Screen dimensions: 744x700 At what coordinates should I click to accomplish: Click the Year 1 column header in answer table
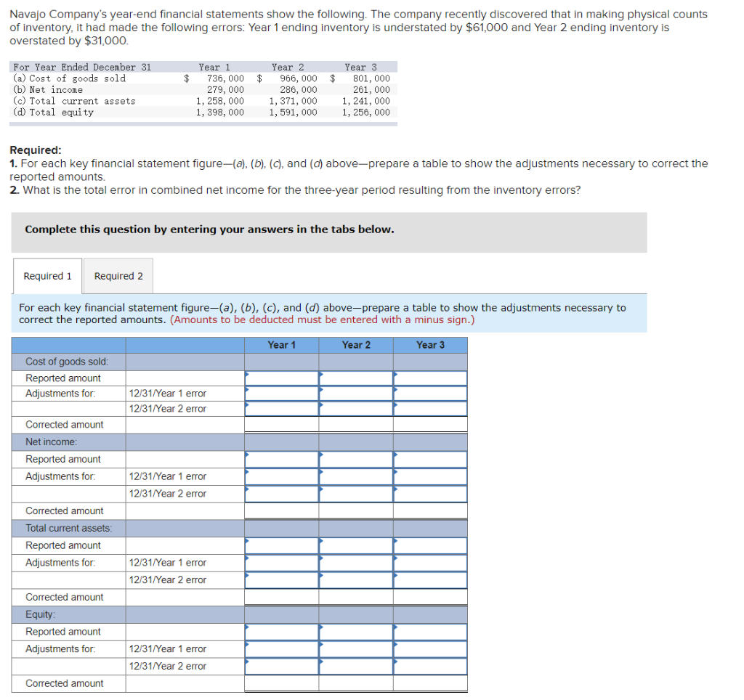[x=282, y=345]
